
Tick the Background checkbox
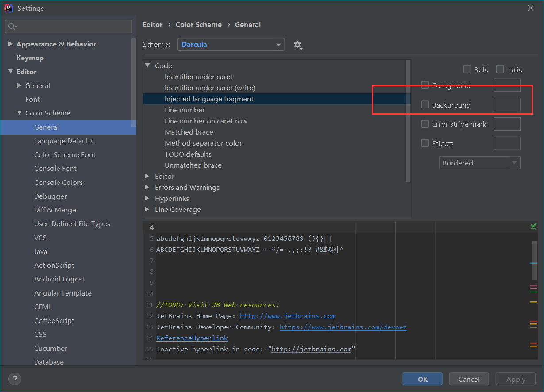click(x=425, y=104)
